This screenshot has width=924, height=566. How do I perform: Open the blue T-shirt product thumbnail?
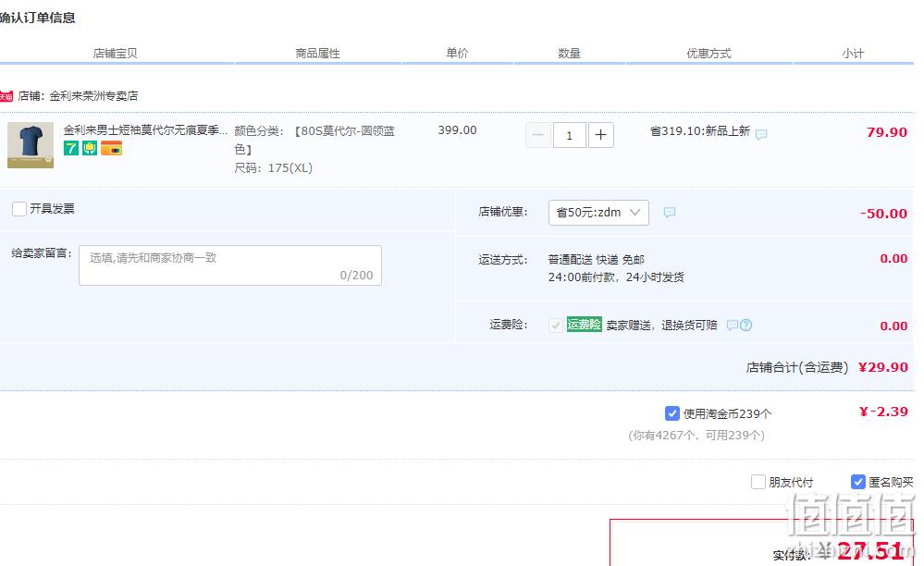click(x=31, y=145)
